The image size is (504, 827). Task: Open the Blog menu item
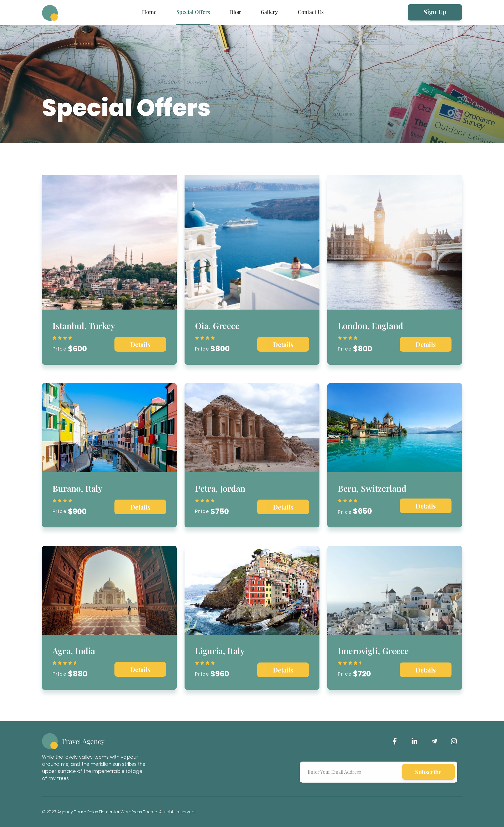coord(235,12)
